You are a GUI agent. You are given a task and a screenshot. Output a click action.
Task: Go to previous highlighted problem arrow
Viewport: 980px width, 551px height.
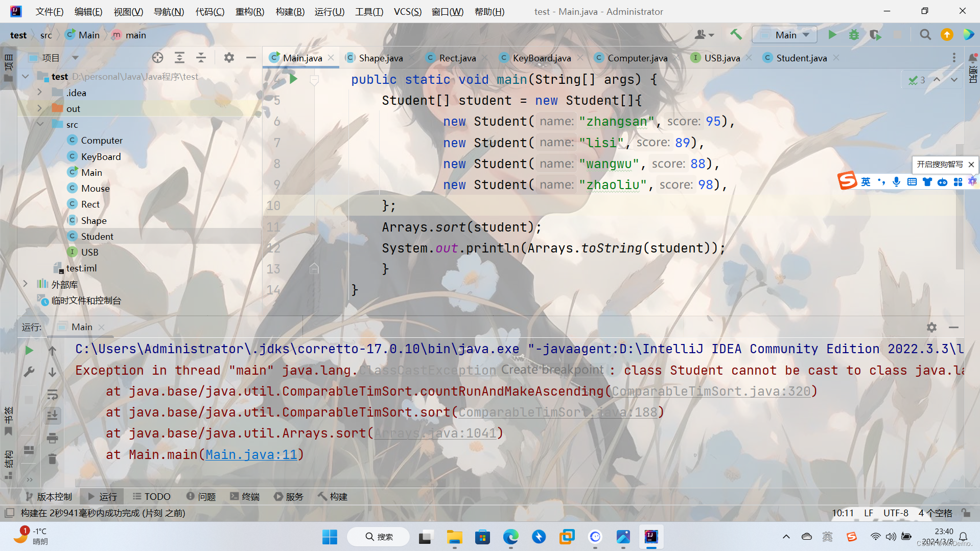937,80
